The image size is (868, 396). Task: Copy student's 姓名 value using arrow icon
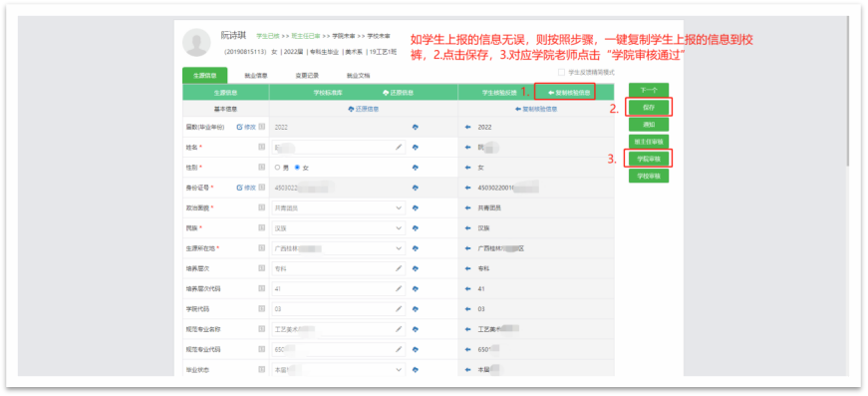click(467, 148)
